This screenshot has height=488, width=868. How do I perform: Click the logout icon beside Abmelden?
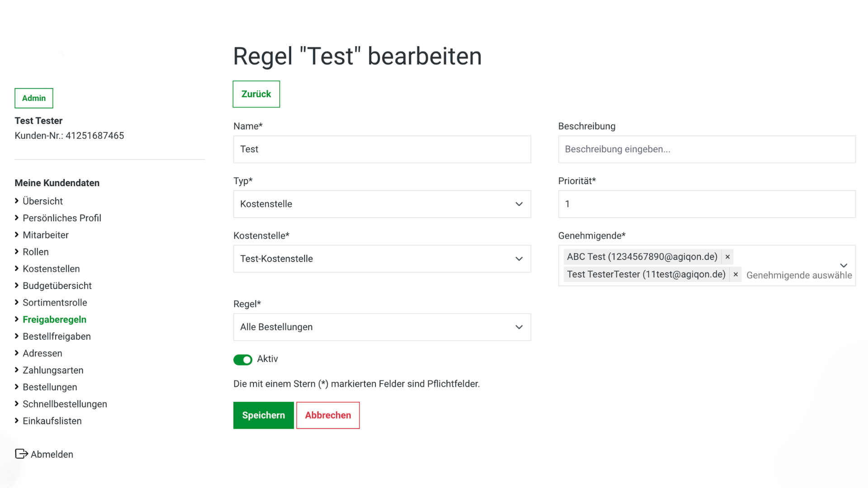[x=21, y=454]
